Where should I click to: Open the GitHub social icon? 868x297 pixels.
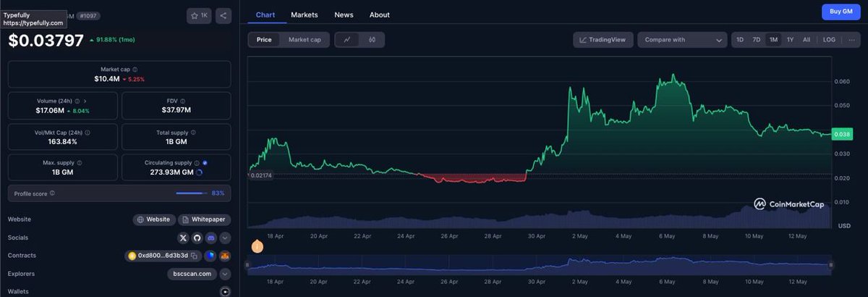pyautogui.click(x=197, y=238)
